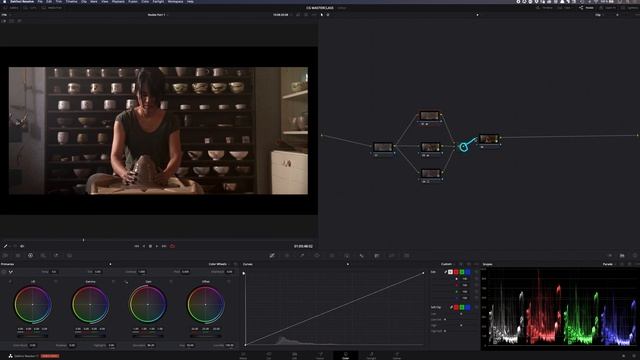Open the LUTs browser

click(x=30, y=8)
